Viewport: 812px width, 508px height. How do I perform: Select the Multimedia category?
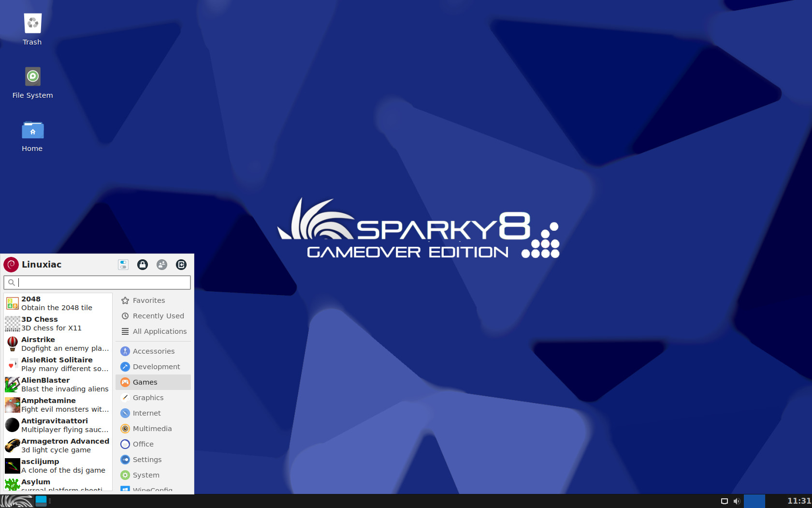[153, 429]
